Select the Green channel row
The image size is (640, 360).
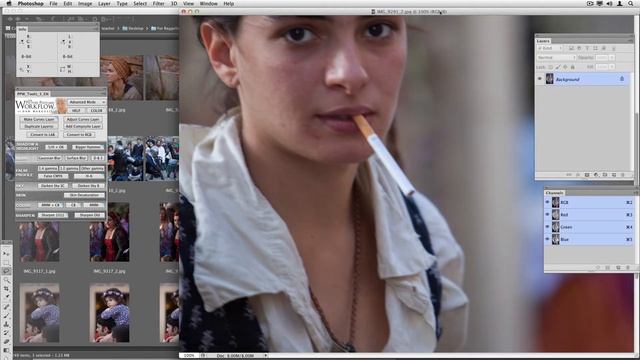pos(589,227)
